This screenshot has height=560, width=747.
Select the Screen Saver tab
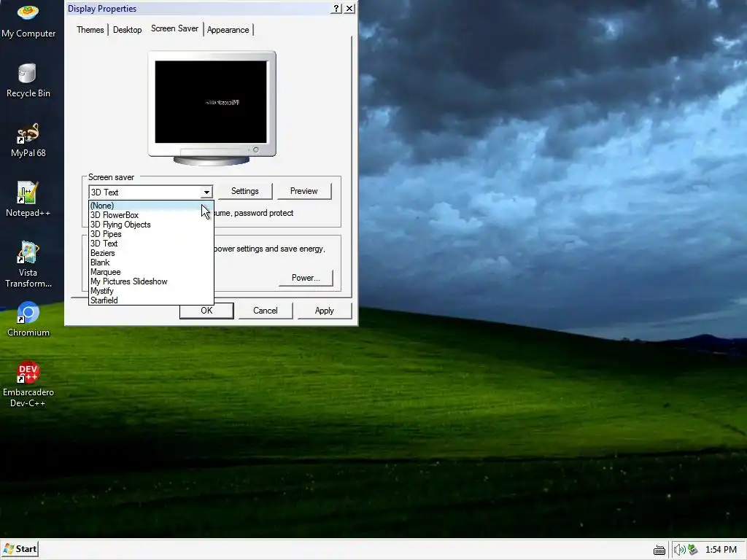point(174,28)
